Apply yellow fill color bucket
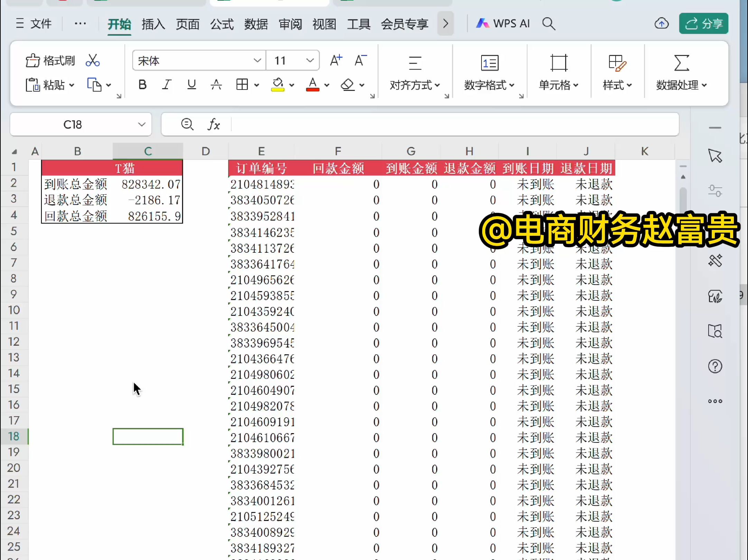 278,85
